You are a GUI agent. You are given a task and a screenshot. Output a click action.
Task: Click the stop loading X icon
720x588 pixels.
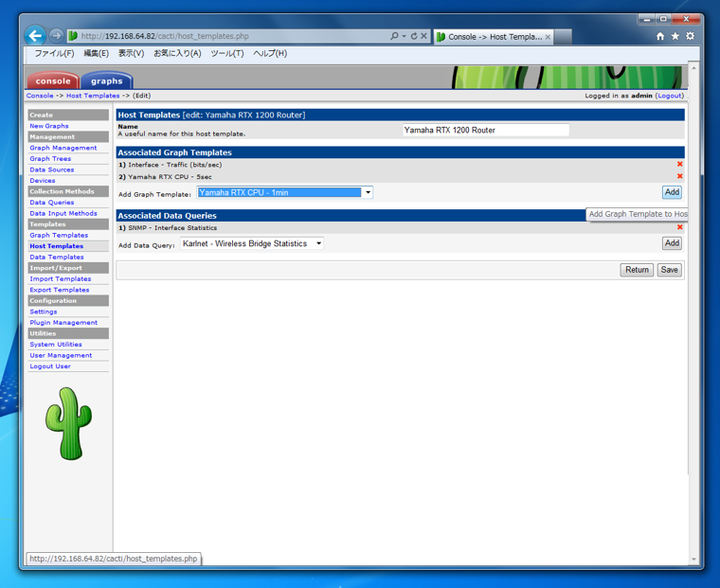coord(423,36)
